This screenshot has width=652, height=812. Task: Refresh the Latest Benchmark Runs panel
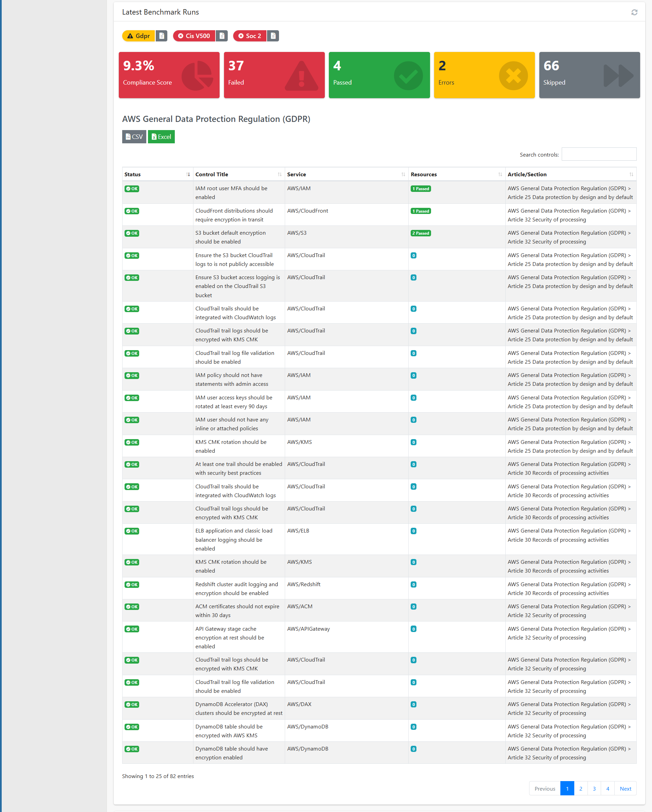pyautogui.click(x=635, y=13)
